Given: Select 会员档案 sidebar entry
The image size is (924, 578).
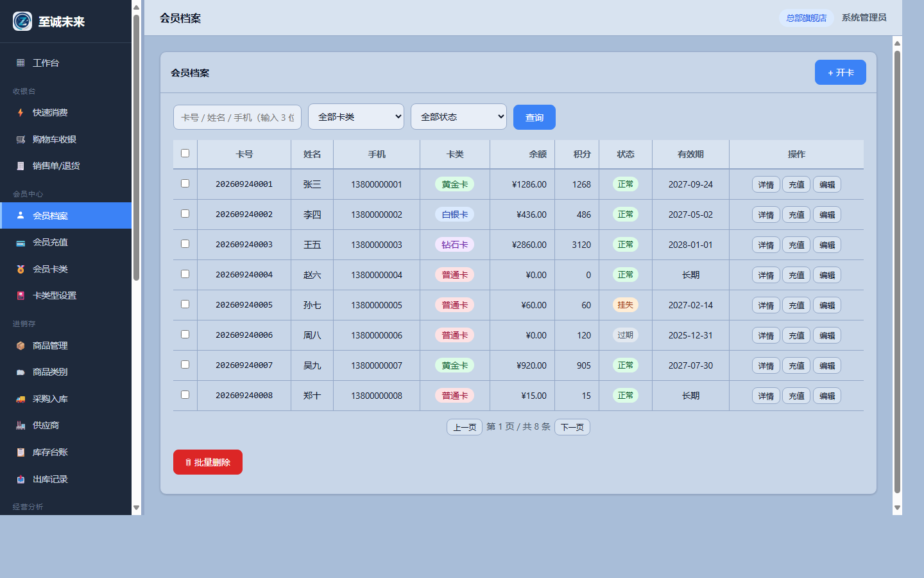Looking at the screenshot, I should tap(65, 216).
